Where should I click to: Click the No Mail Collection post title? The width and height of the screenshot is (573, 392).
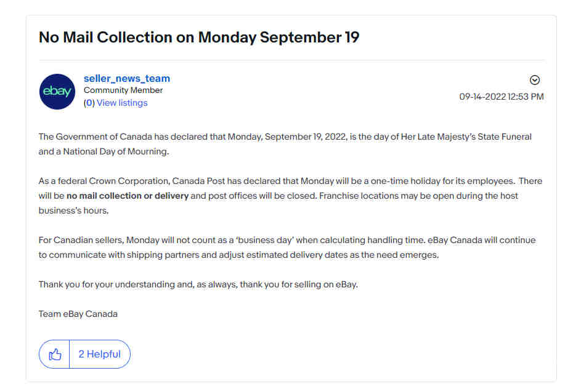coord(199,37)
